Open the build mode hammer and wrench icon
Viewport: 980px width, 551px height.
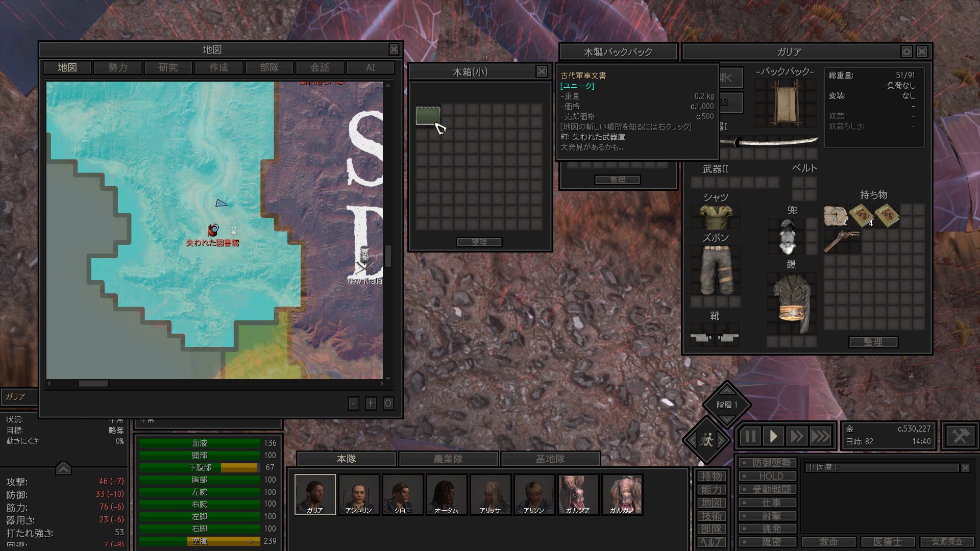pos(960,436)
